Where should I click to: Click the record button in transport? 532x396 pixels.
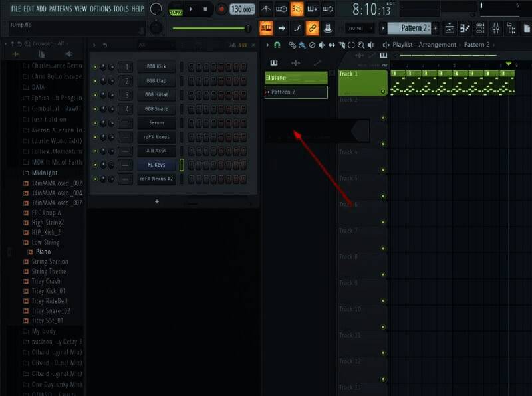click(x=221, y=9)
